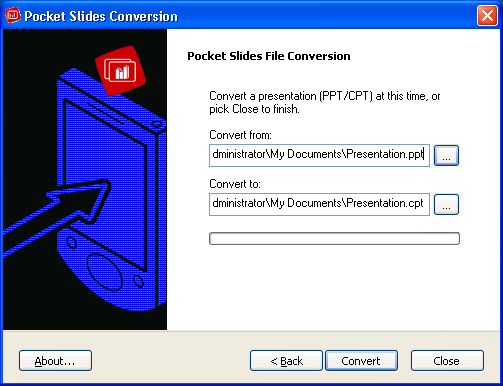Click the Convert to path field

(x=319, y=204)
